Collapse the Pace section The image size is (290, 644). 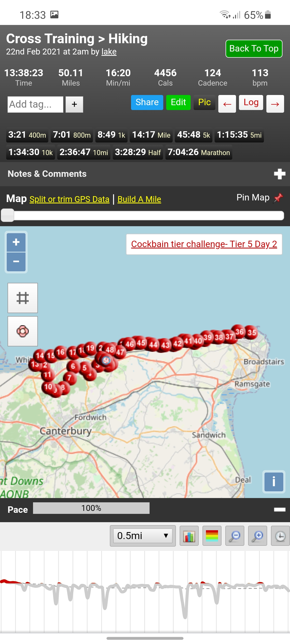[x=280, y=510]
